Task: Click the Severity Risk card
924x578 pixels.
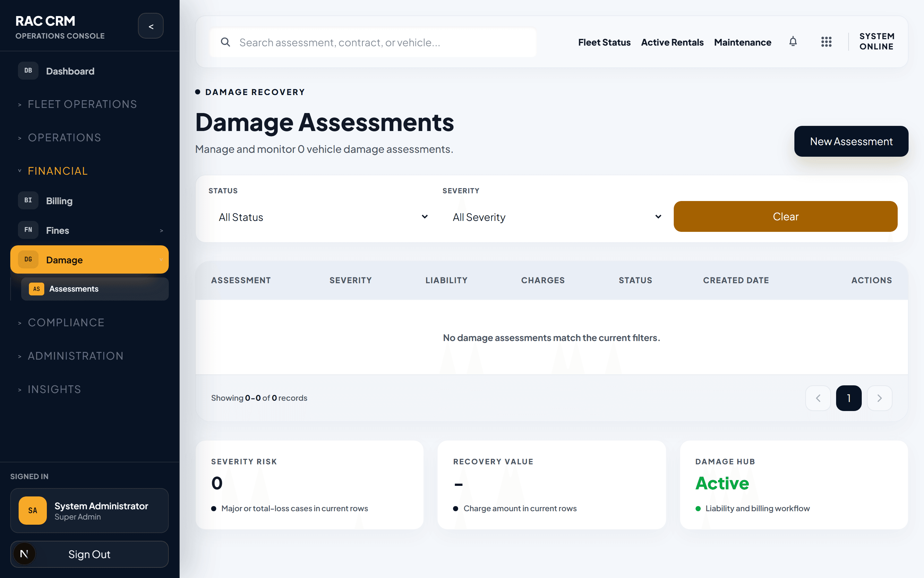Action: point(309,485)
